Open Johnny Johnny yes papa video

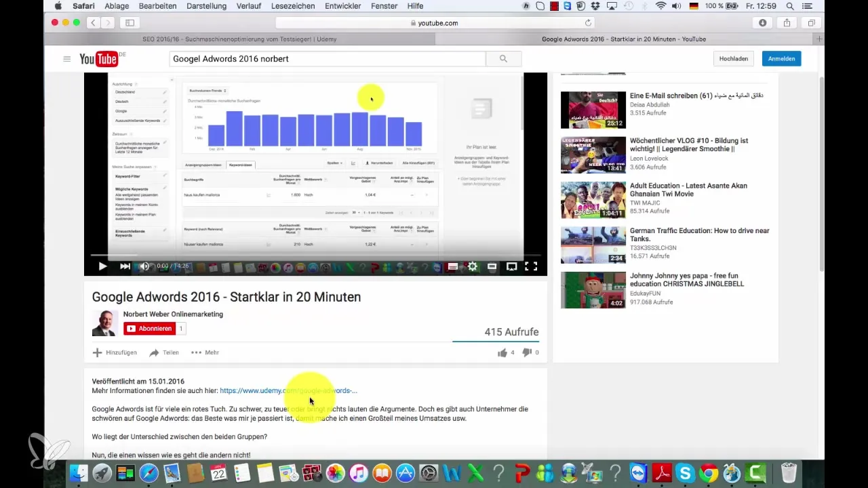pos(687,279)
